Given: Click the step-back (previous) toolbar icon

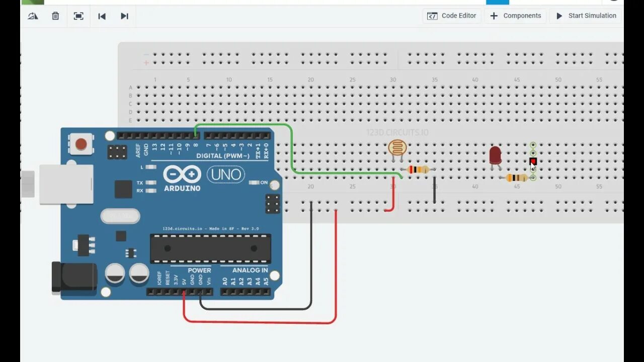Looking at the screenshot, I should point(102,16).
